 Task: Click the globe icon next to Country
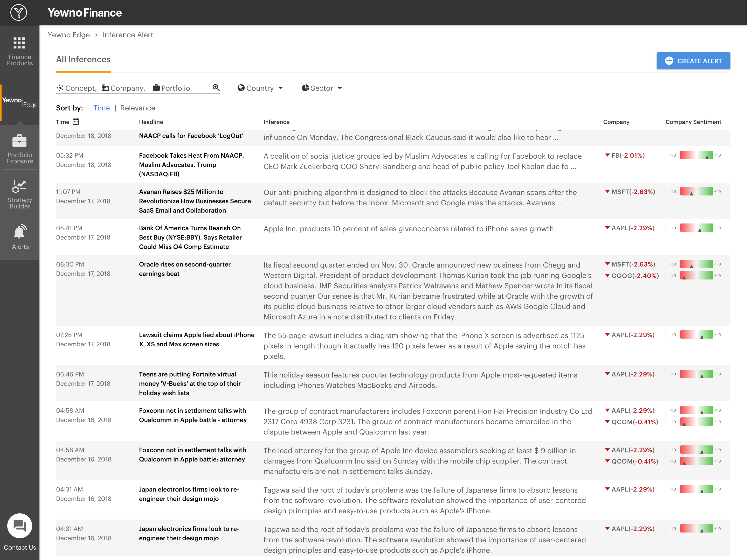tap(241, 88)
